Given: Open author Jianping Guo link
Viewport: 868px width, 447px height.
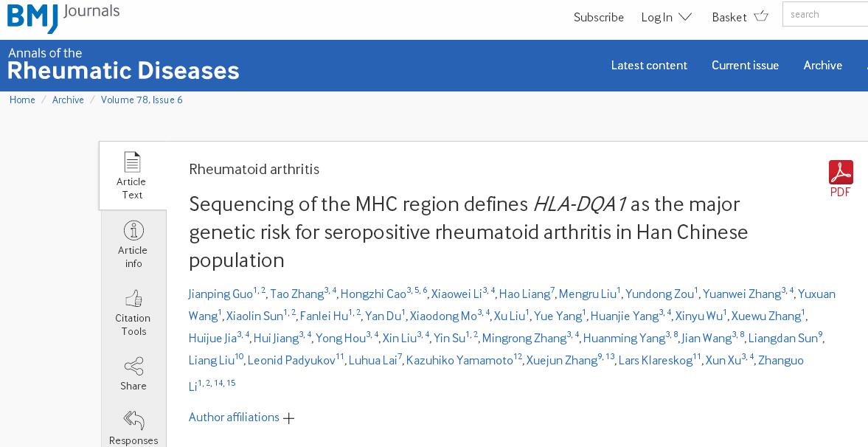Looking at the screenshot, I should pyautogui.click(x=221, y=294).
